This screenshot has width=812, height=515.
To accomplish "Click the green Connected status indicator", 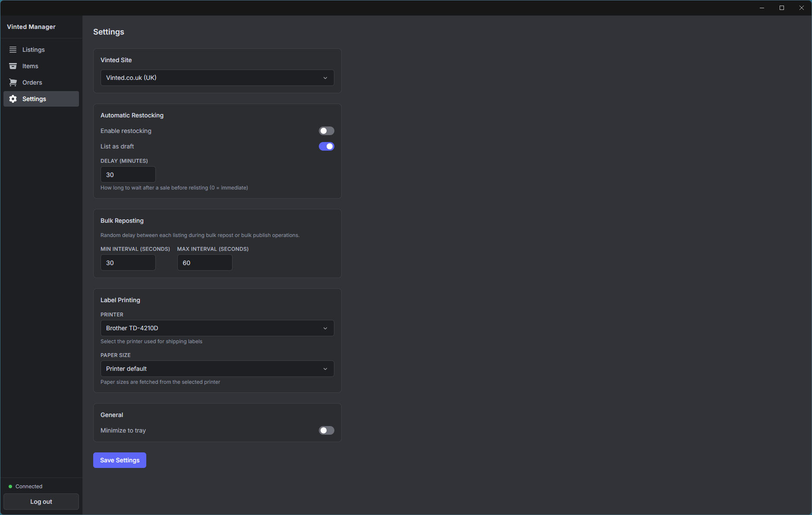I will (x=9, y=486).
